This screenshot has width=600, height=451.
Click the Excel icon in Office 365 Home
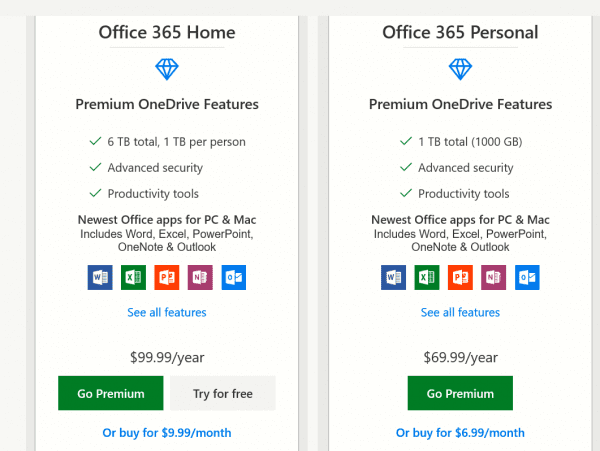coord(133,277)
